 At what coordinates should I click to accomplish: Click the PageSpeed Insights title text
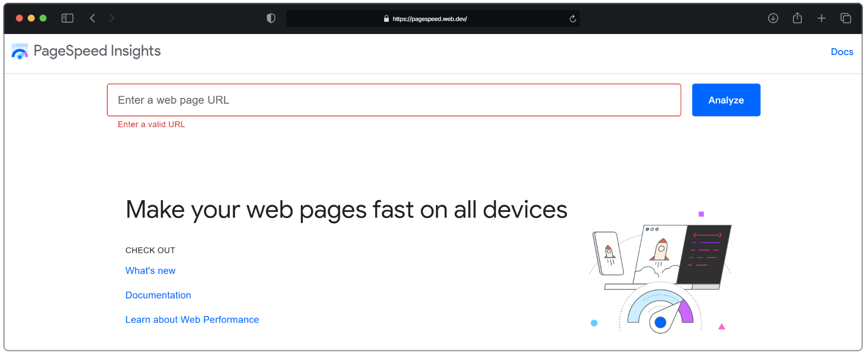click(x=97, y=51)
